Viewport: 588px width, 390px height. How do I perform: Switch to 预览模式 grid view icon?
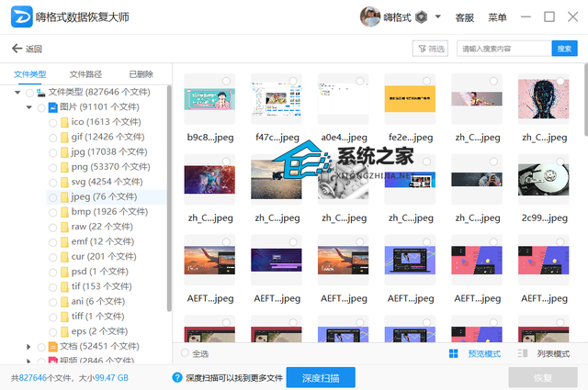coord(455,353)
